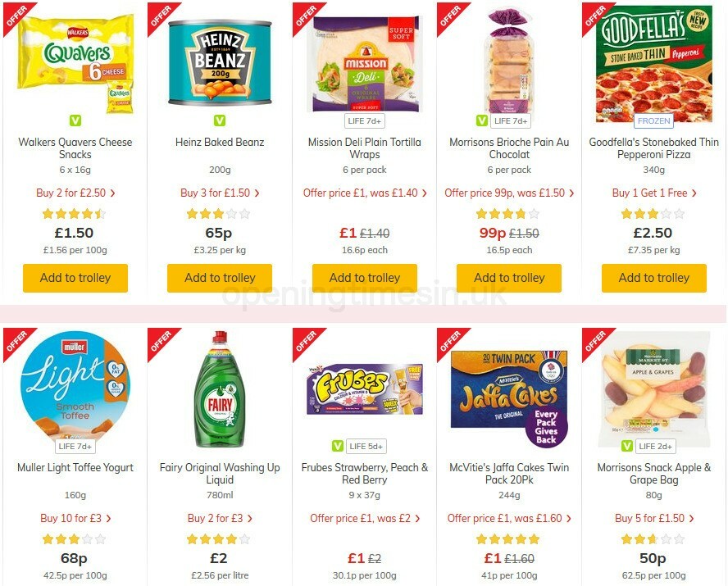Expand the 'Buy 3 for £1.50' offer chevron

(x=219, y=193)
